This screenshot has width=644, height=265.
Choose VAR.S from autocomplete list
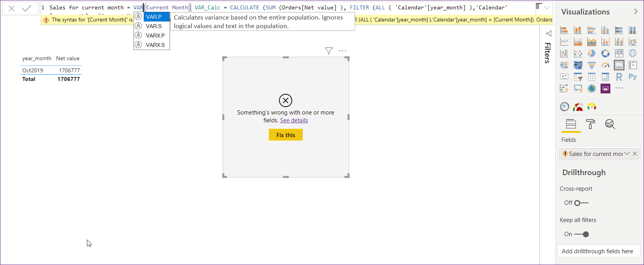tap(154, 26)
